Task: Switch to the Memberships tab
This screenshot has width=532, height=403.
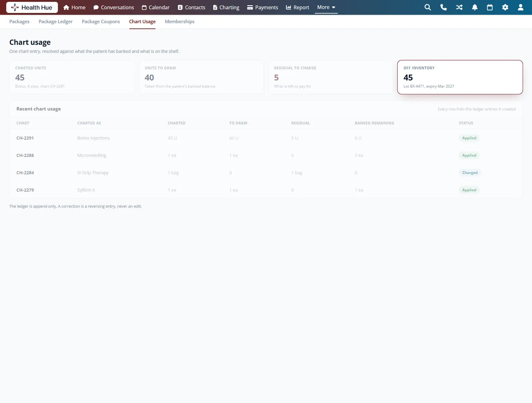Action: click(x=180, y=22)
